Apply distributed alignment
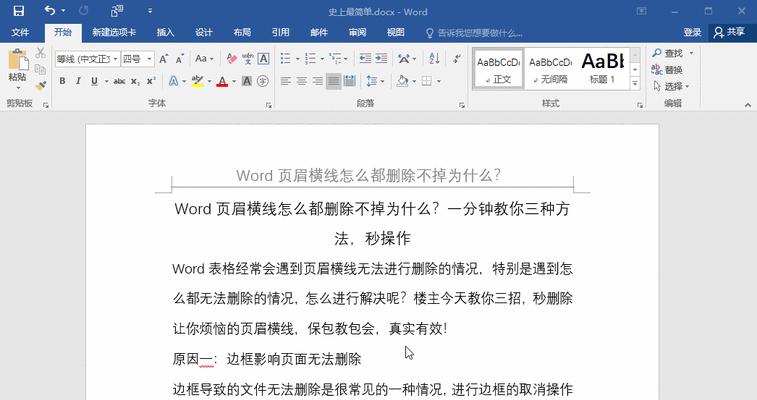 [x=350, y=81]
